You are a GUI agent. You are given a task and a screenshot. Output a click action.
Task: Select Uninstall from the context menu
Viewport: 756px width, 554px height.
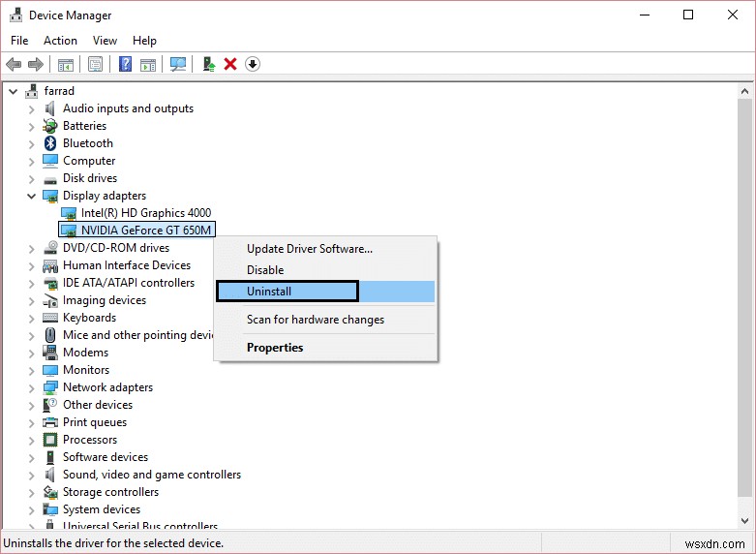(325, 292)
